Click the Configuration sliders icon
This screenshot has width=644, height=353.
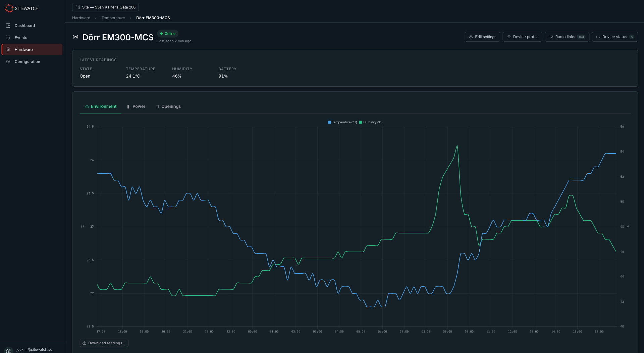click(x=8, y=61)
